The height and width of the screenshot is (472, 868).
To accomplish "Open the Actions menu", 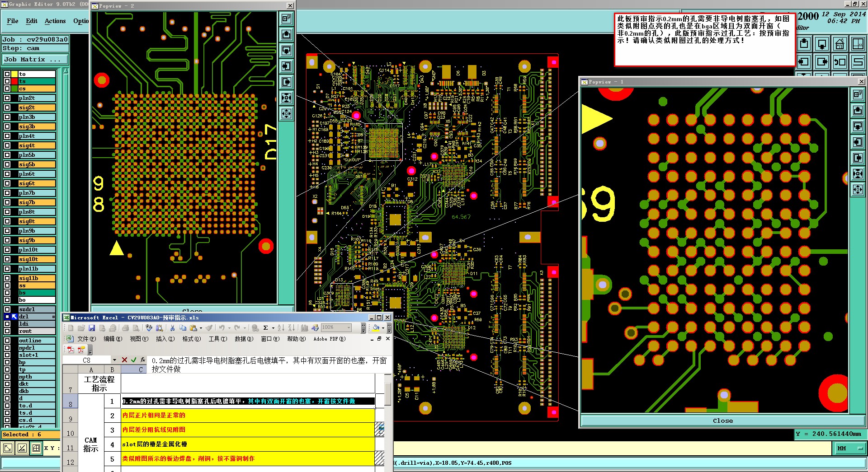I will [55, 21].
